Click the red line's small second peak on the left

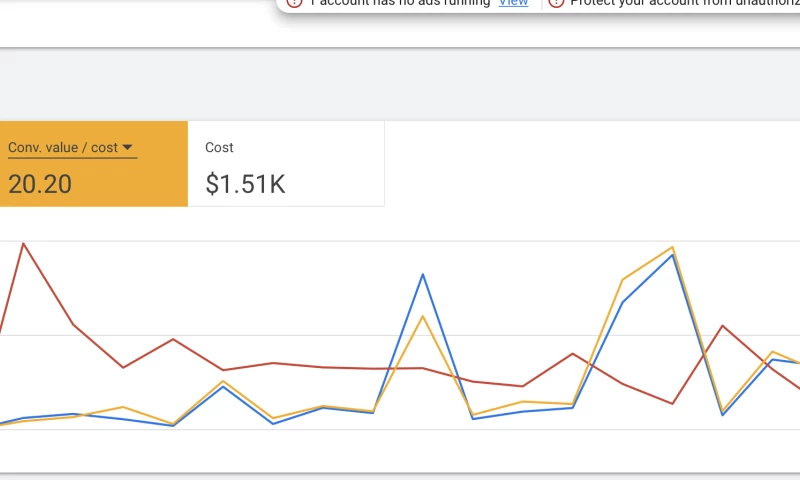pyautogui.click(x=173, y=339)
